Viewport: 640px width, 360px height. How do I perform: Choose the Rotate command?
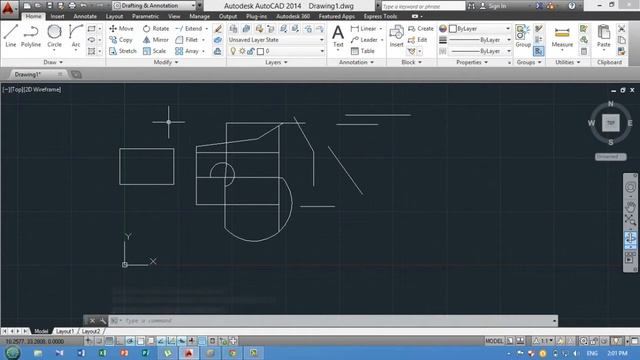click(156, 29)
